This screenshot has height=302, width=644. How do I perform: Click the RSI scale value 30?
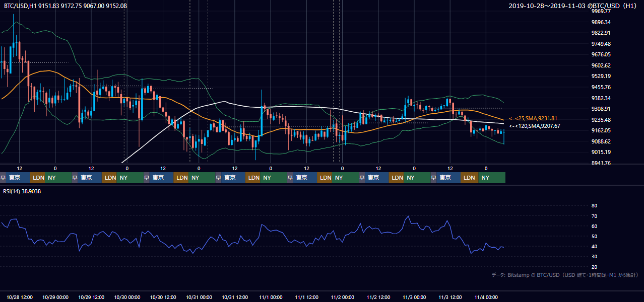pos(594,257)
